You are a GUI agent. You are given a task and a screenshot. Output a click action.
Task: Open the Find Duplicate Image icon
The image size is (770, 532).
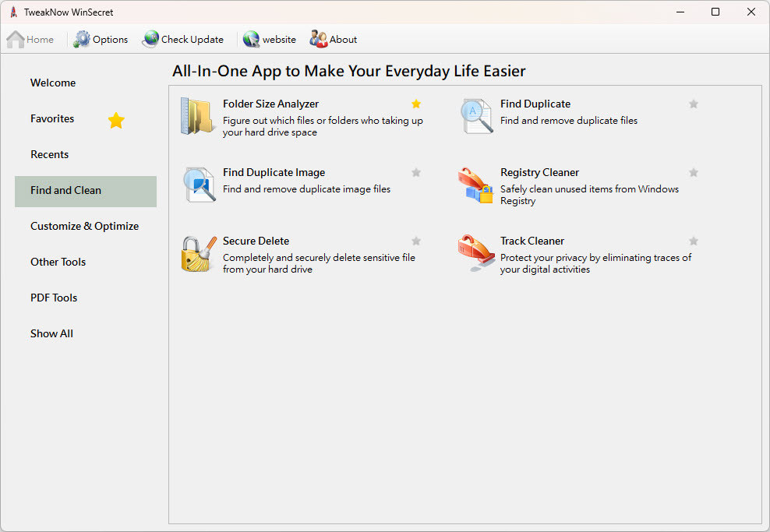tap(199, 185)
